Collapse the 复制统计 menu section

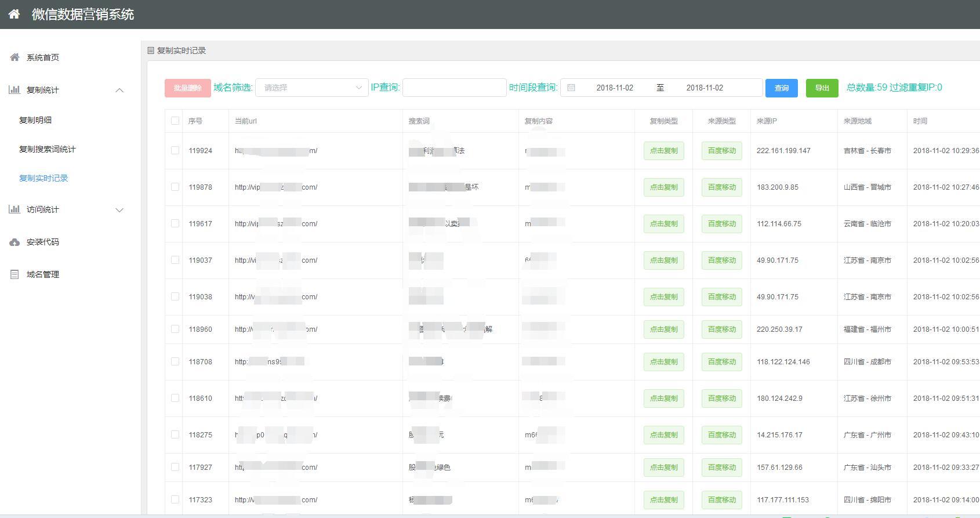point(119,90)
